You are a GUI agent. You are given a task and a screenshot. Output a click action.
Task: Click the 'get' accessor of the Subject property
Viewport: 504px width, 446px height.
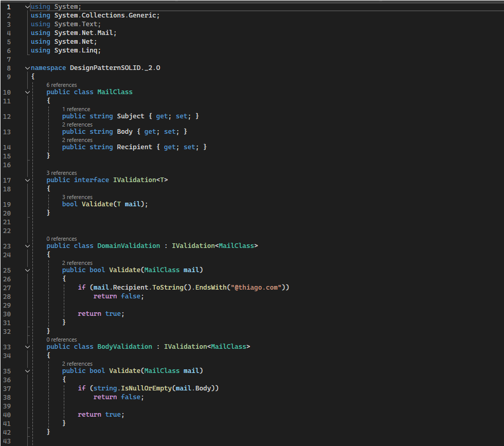pos(161,116)
